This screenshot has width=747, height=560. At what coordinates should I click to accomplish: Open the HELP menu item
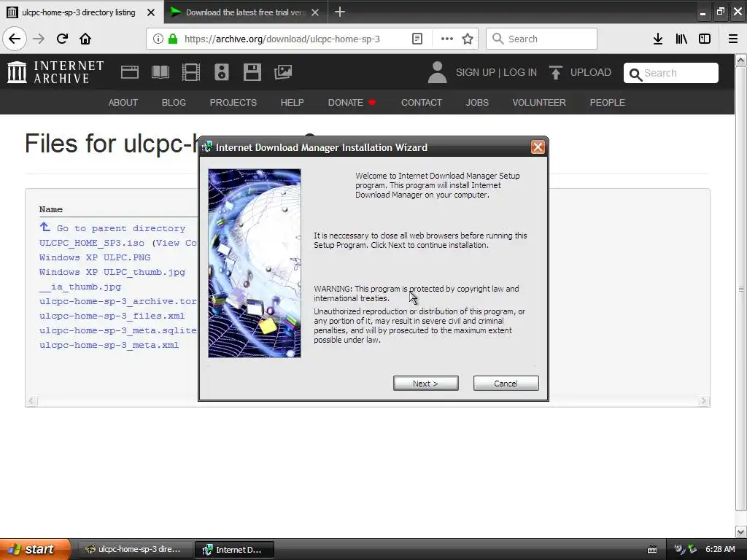click(x=292, y=102)
